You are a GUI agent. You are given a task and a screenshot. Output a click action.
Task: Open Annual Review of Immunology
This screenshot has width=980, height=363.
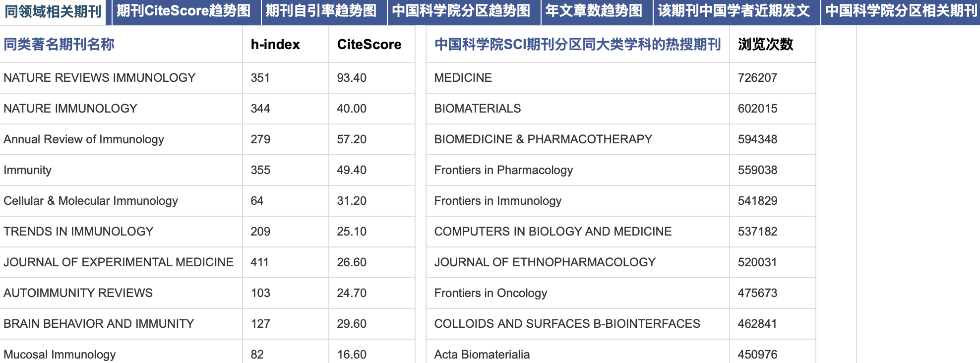[x=84, y=139]
